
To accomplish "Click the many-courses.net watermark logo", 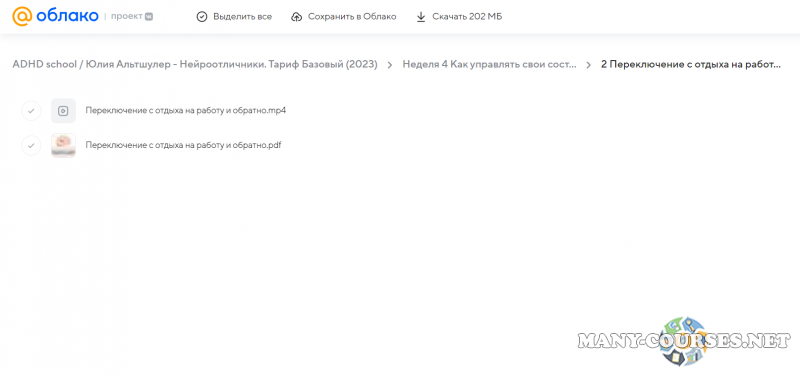I will click(685, 340).
